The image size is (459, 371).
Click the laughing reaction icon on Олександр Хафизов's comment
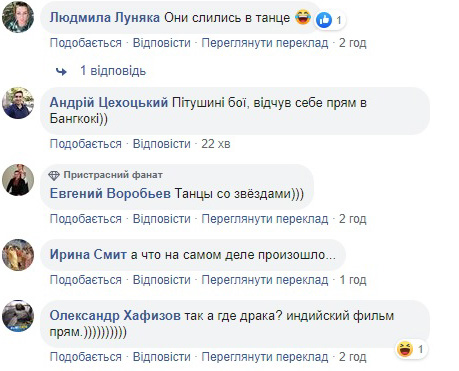(x=405, y=349)
